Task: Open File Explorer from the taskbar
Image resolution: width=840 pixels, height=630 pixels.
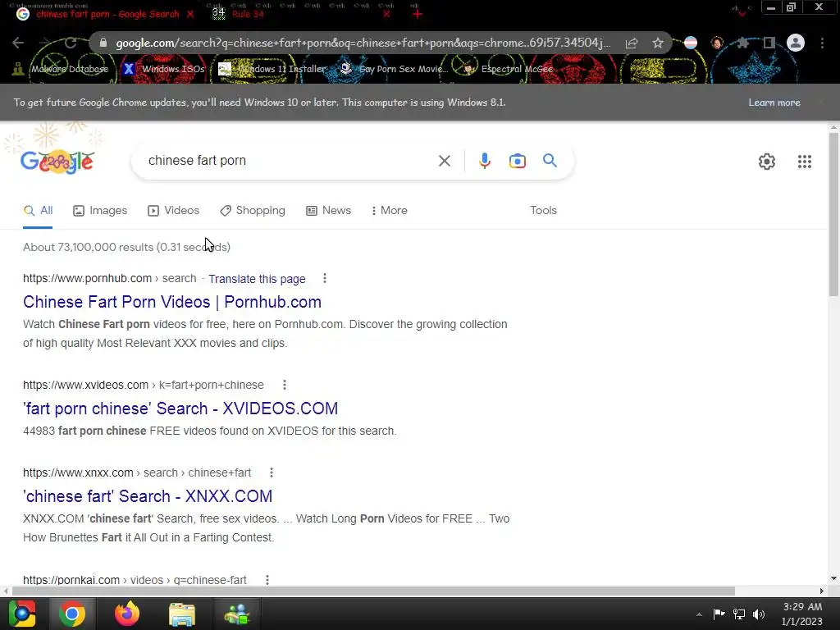Action: pyautogui.click(x=182, y=614)
